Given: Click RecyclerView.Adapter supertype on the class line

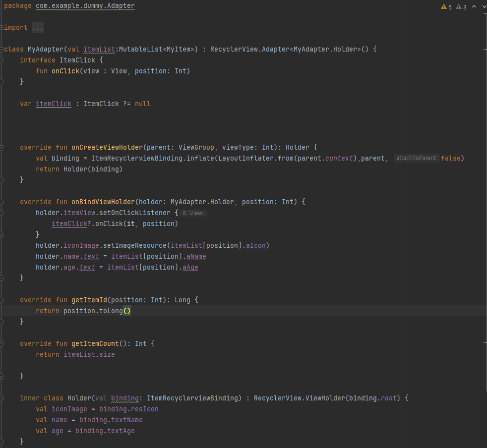Looking at the screenshot, I should (249, 50).
